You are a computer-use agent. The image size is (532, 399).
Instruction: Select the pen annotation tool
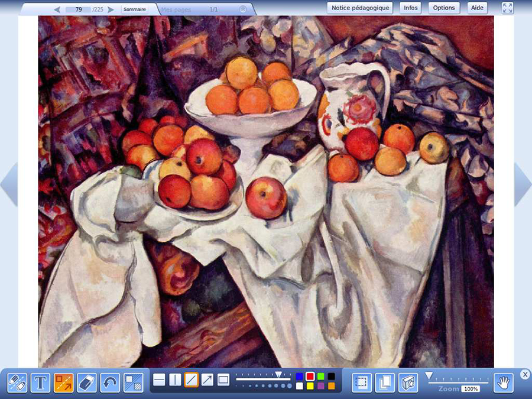point(16,383)
